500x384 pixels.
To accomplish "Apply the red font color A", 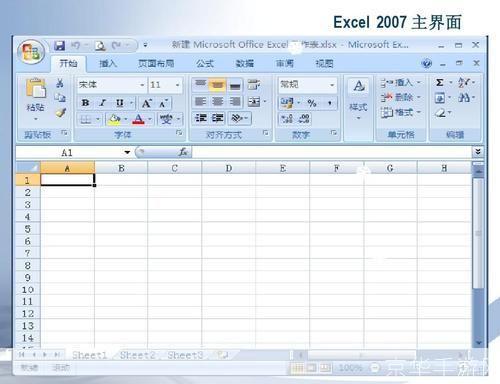I will (139, 119).
